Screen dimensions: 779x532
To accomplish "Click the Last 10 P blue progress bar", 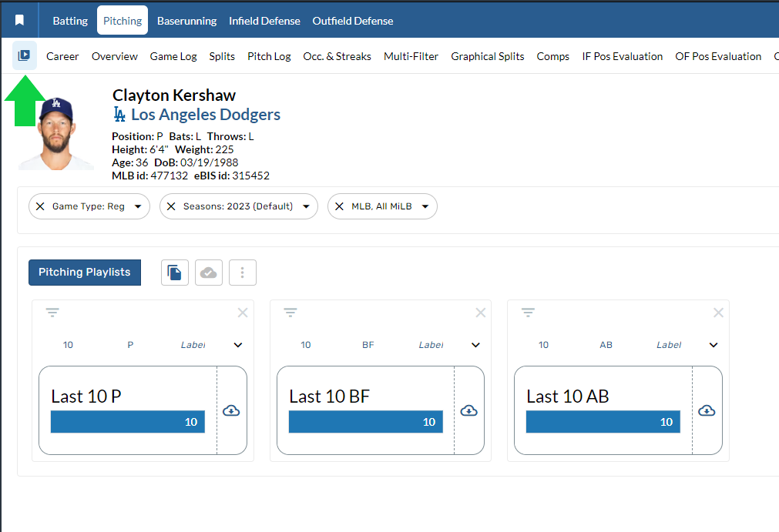I will 128,422.
